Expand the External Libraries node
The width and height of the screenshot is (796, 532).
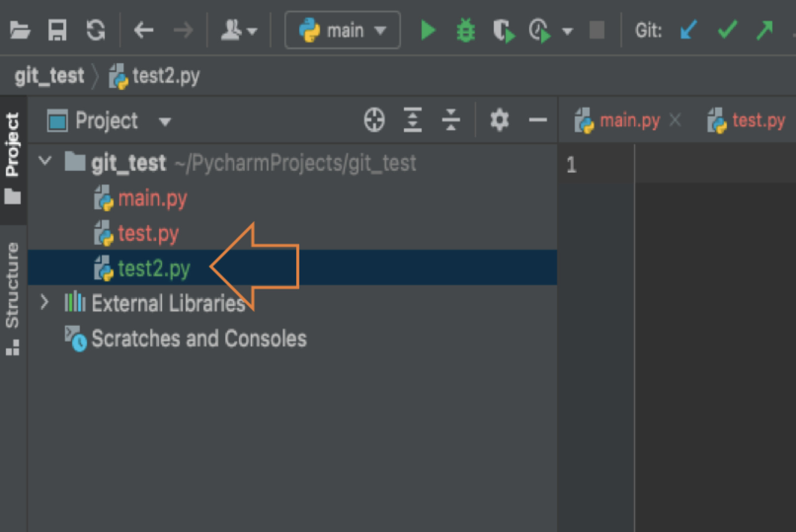pos(45,303)
